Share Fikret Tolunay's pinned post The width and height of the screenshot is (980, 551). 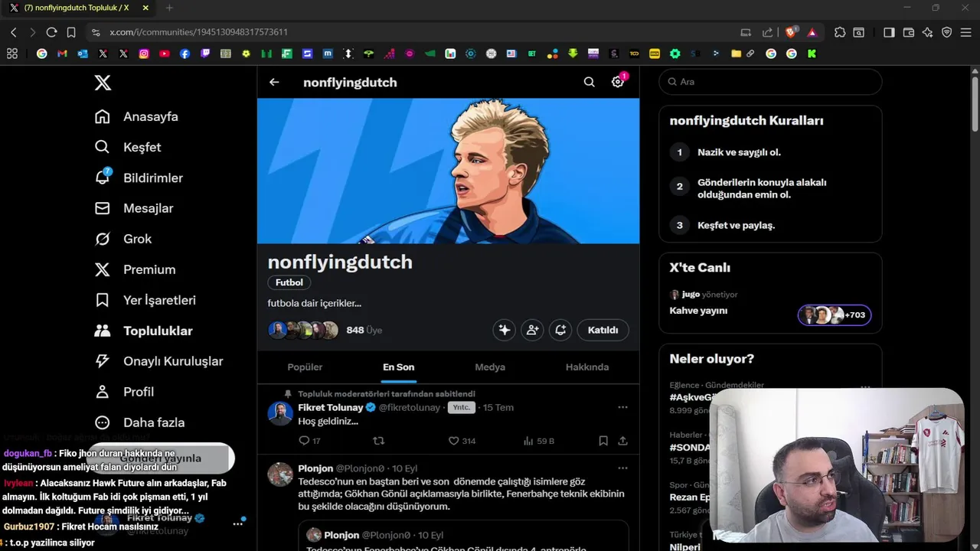pyautogui.click(x=622, y=441)
